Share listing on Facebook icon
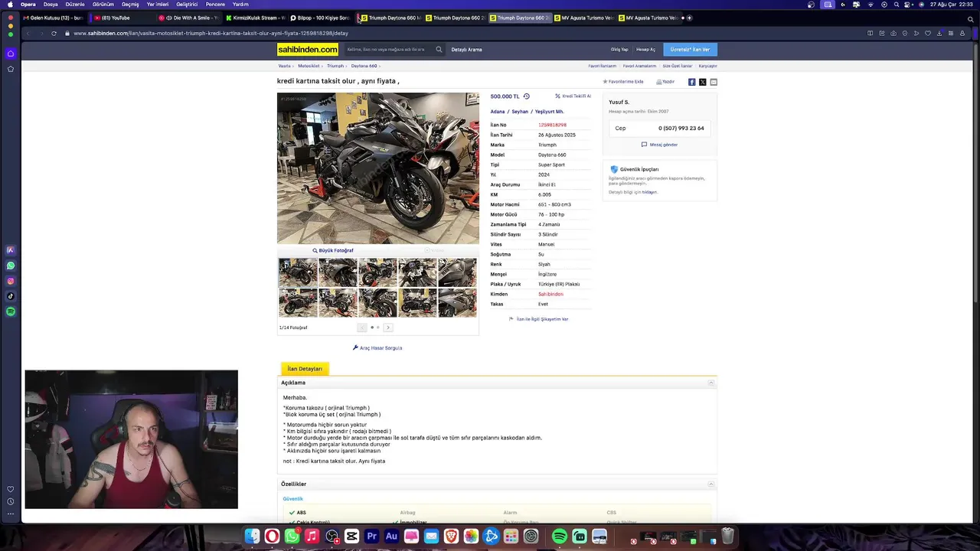This screenshot has height=551, width=980. click(691, 82)
